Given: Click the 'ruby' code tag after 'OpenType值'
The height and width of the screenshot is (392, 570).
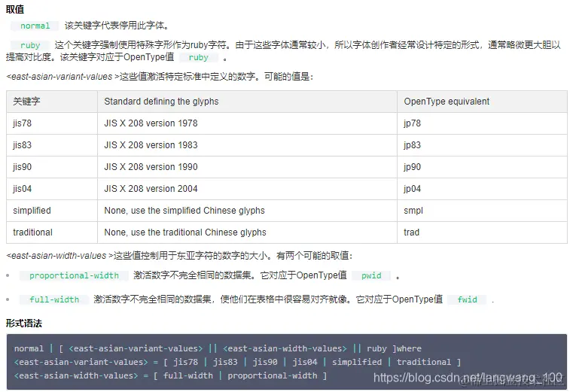Looking at the screenshot, I should [199, 57].
